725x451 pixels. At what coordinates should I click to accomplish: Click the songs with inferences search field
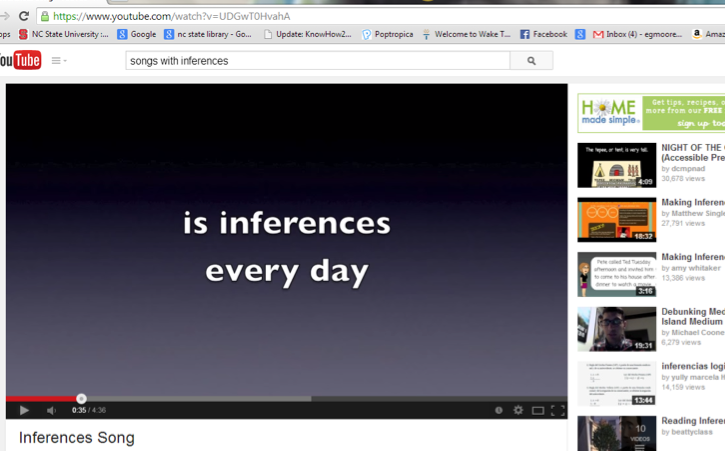tap(316, 61)
